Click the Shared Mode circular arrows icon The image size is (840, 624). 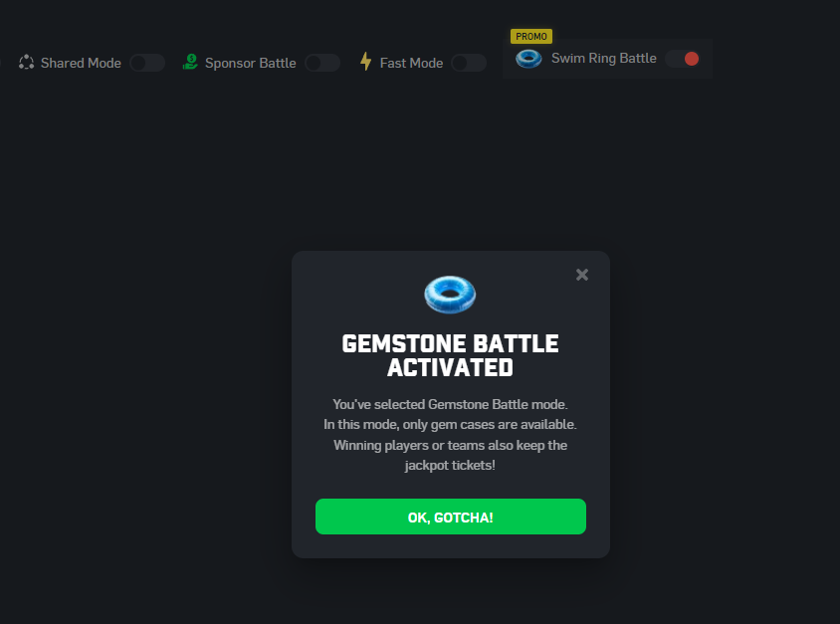[x=26, y=63]
